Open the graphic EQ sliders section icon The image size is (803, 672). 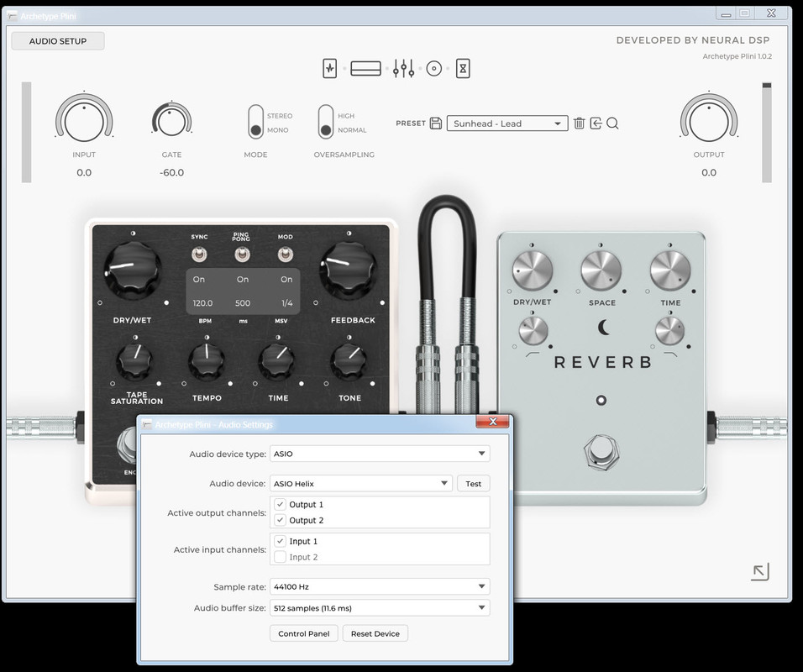(403, 68)
